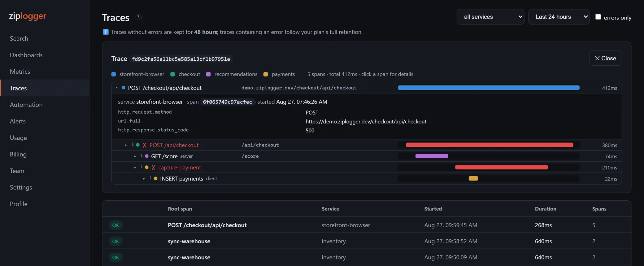Image resolution: width=644 pixels, height=266 pixels.
Task: Click the checkout green legend swatch
Action: pyautogui.click(x=173, y=74)
